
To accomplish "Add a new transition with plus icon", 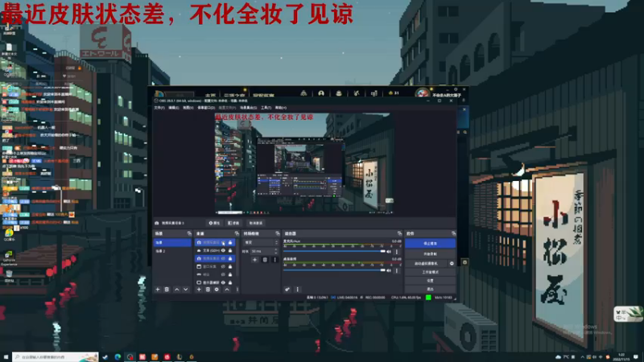I will tap(254, 259).
